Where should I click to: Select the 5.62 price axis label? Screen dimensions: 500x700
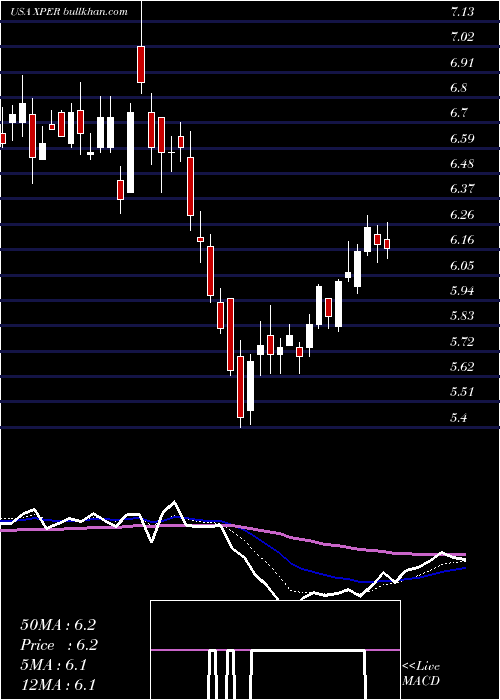(x=462, y=367)
